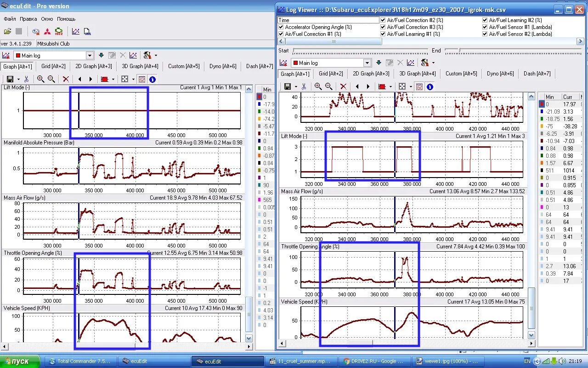Expand the red color dropdown arrow in Log Viewer
Image resolution: width=588 pixels, height=368 pixels.
click(x=391, y=86)
